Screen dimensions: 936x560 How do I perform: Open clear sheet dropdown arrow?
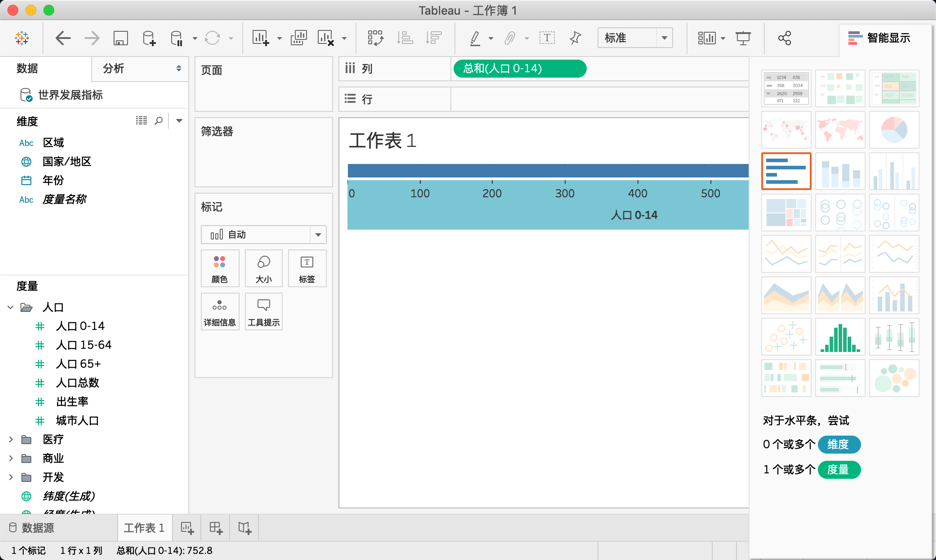tap(344, 39)
